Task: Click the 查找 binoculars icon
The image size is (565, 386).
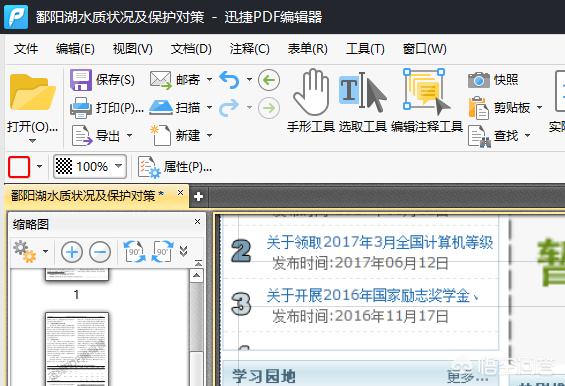Action: [479, 136]
